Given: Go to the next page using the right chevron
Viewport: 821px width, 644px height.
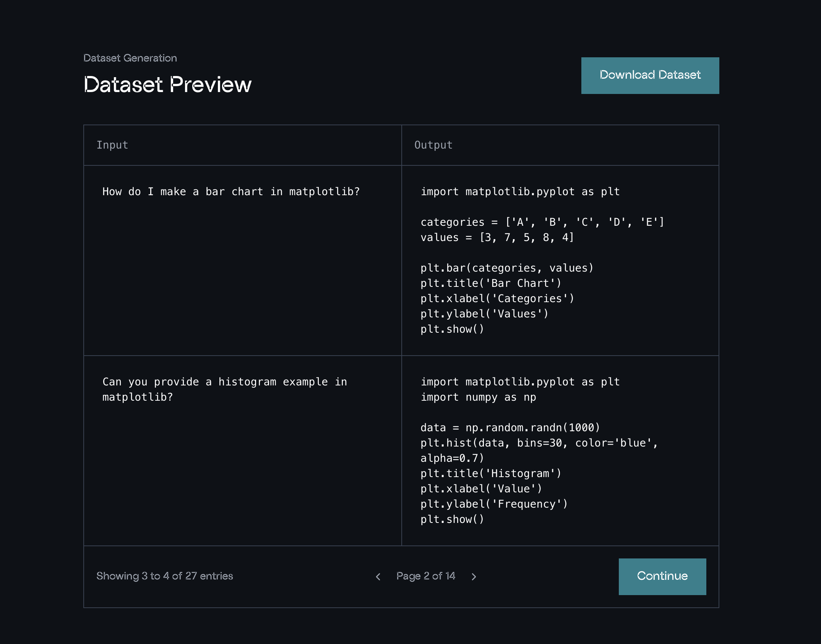Looking at the screenshot, I should [x=474, y=576].
